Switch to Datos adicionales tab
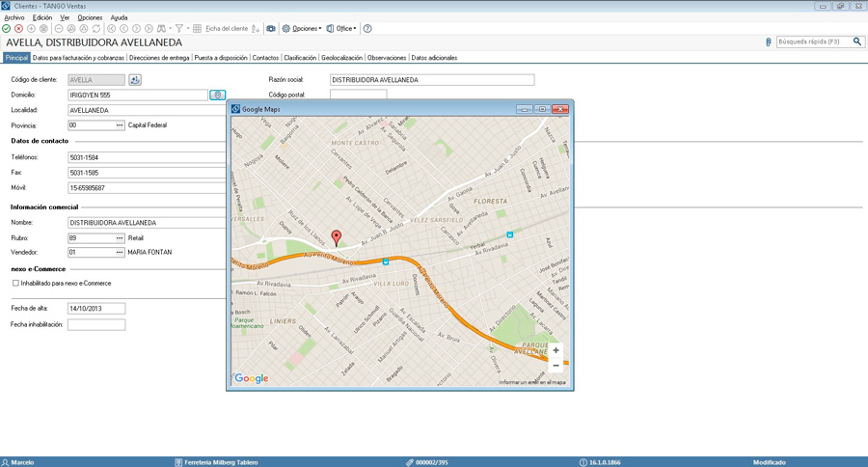Image resolution: width=868 pixels, height=467 pixels. tap(435, 58)
